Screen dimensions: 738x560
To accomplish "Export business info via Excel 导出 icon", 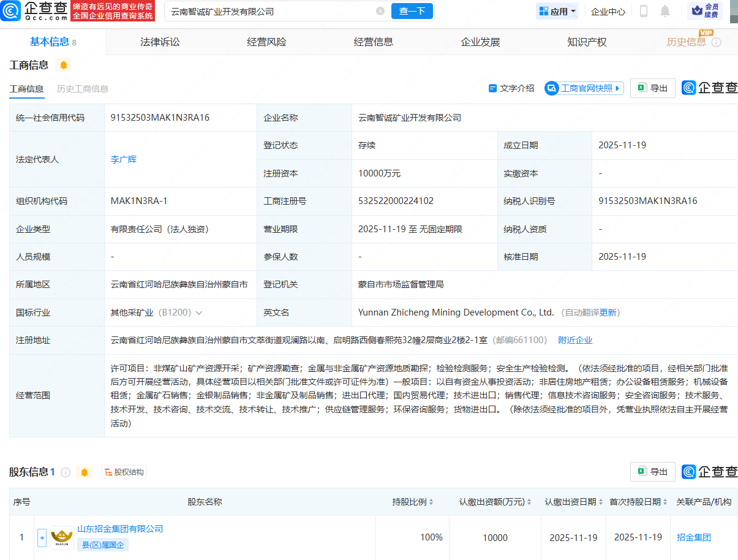I will point(652,88).
